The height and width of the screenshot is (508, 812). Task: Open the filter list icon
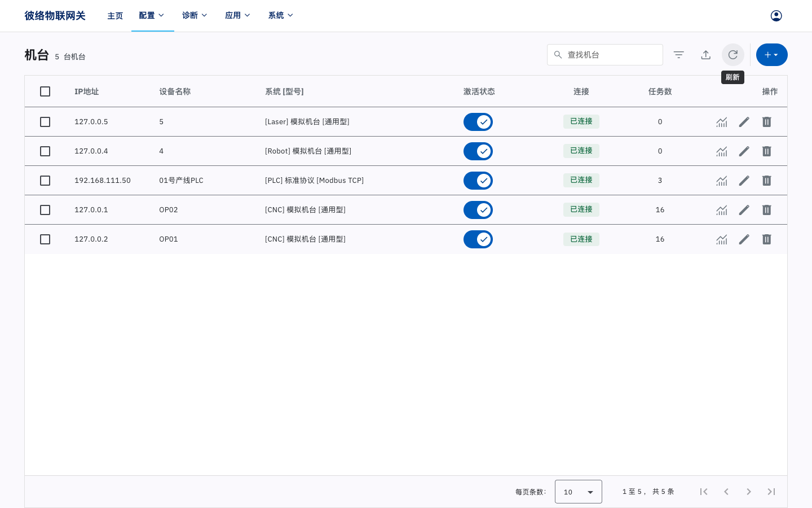[678, 55]
